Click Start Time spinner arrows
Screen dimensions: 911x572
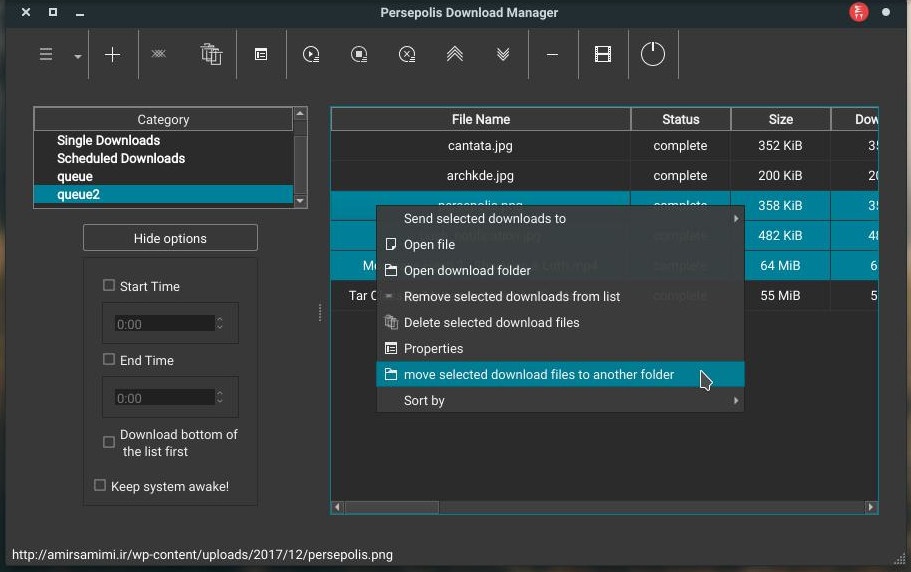220,323
